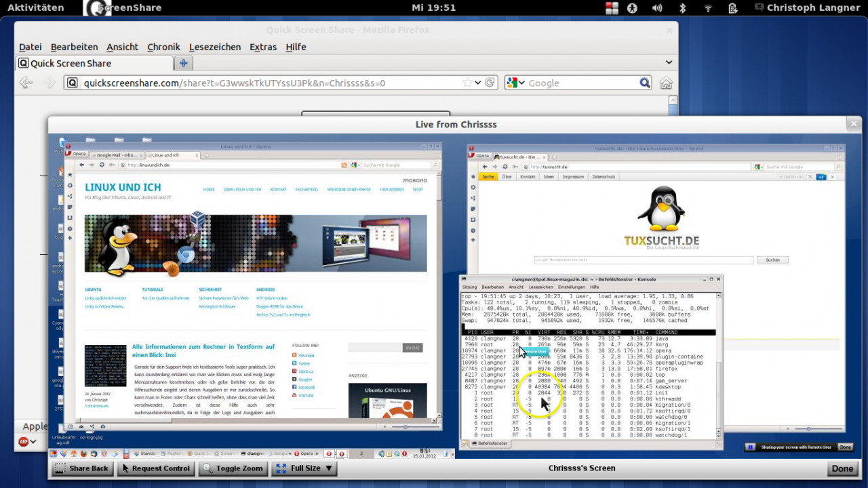The image size is (868, 488).
Task: Click the Share Back button
Action: (81, 468)
